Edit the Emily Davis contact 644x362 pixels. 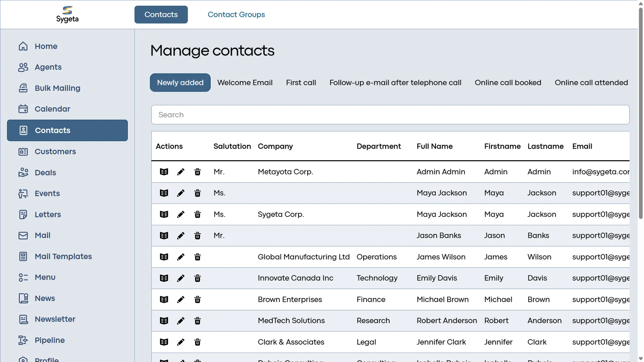pyautogui.click(x=181, y=278)
